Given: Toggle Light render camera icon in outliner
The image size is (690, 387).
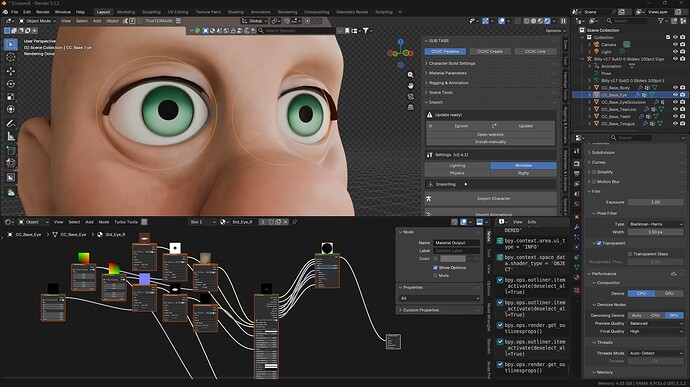Looking at the screenshot, I should click(x=683, y=52).
